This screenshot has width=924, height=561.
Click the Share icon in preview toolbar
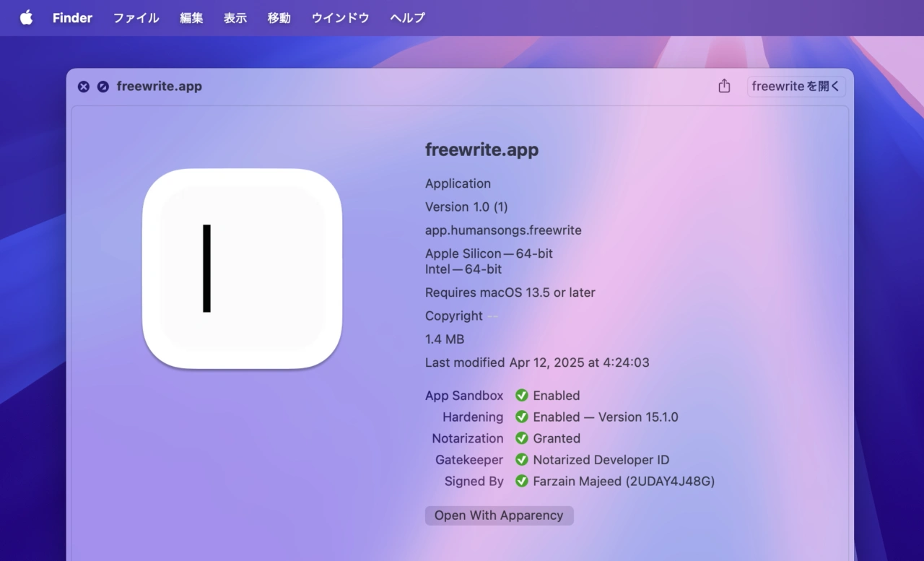[724, 87]
